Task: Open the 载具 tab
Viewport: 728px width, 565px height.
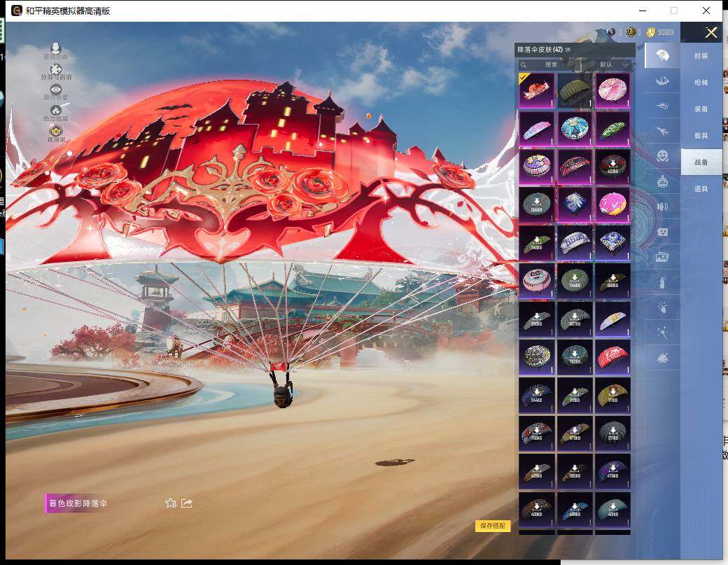Action: (x=701, y=136)
